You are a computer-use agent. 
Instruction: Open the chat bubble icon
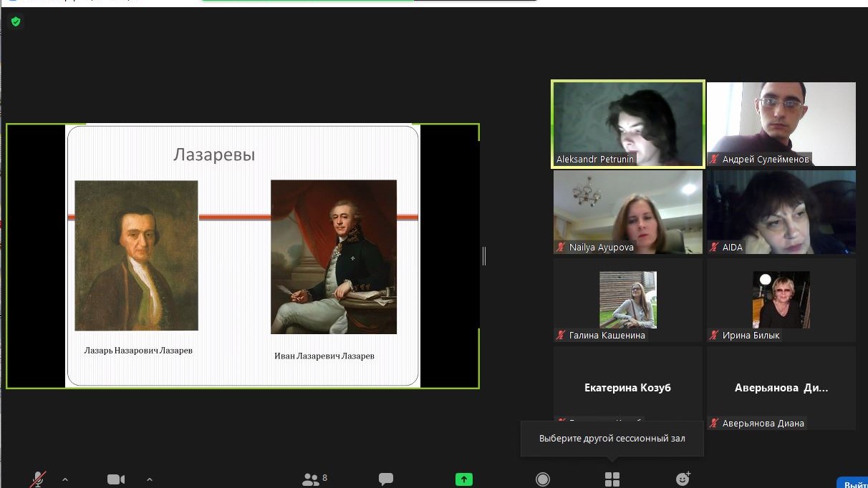(386, 479)
